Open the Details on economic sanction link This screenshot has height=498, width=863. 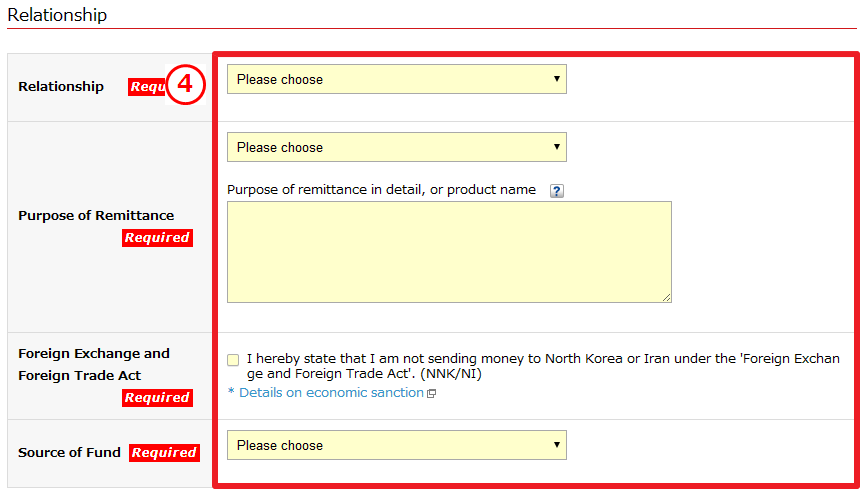coord(331,393)
